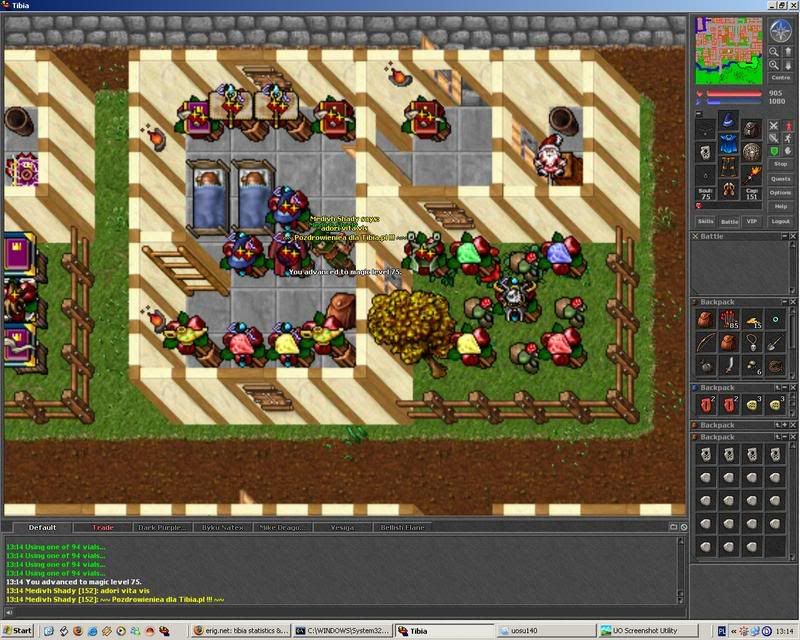Collapse the equipment inventory minus button
The width and height of the screenshot is (800, 640).
tap(699, 114)
